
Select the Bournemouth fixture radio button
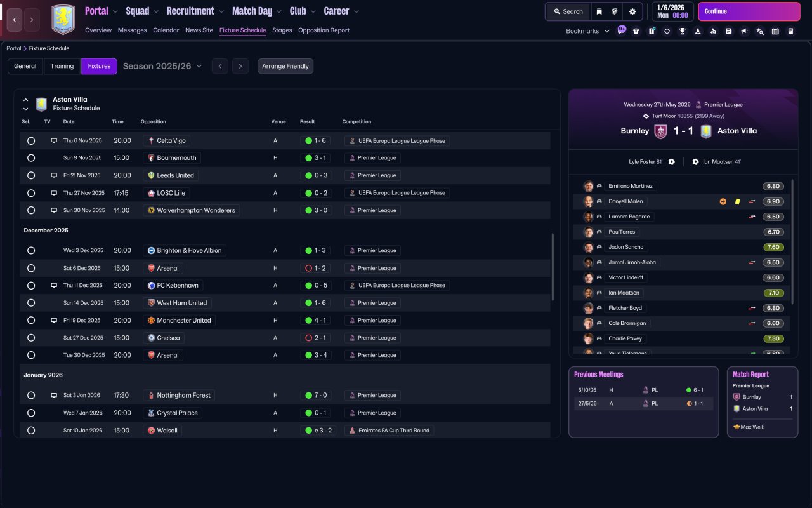(x=31, y=158)
